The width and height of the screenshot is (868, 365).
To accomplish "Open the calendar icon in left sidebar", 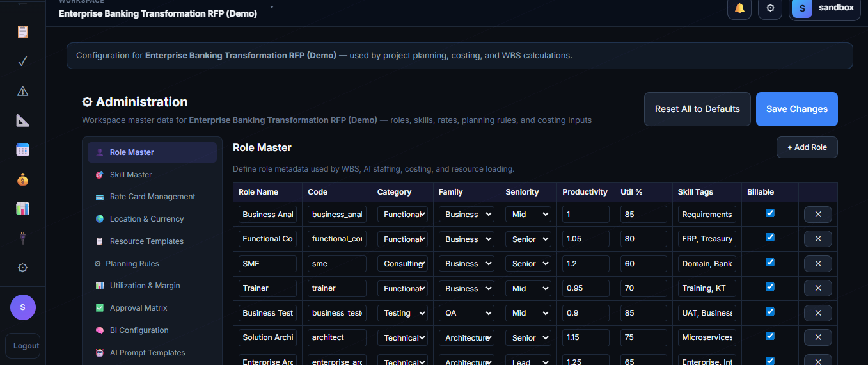I will pos(22,150).
